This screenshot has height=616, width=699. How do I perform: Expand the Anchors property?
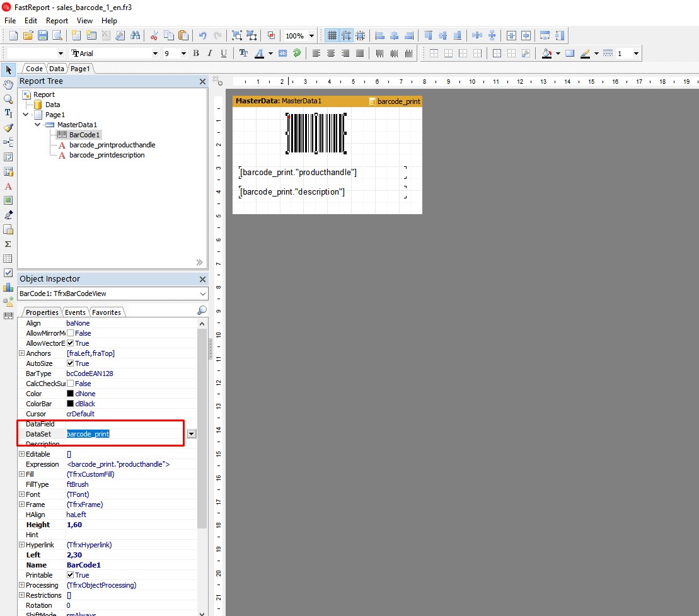[21, 353]
